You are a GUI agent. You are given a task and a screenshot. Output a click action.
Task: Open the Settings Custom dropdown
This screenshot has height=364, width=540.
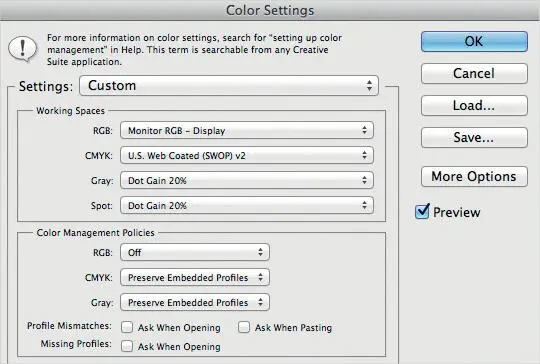tap(229, 86)
